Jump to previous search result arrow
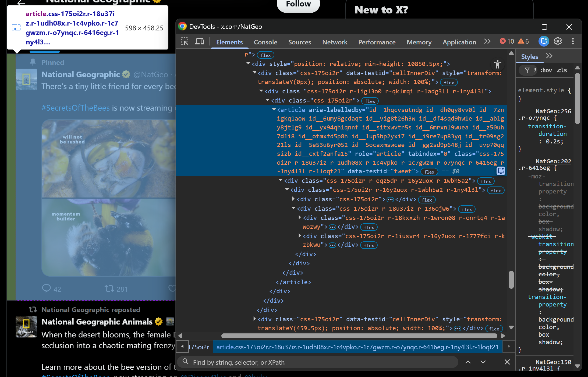This screenshot has height=377, width=588. 468,362
